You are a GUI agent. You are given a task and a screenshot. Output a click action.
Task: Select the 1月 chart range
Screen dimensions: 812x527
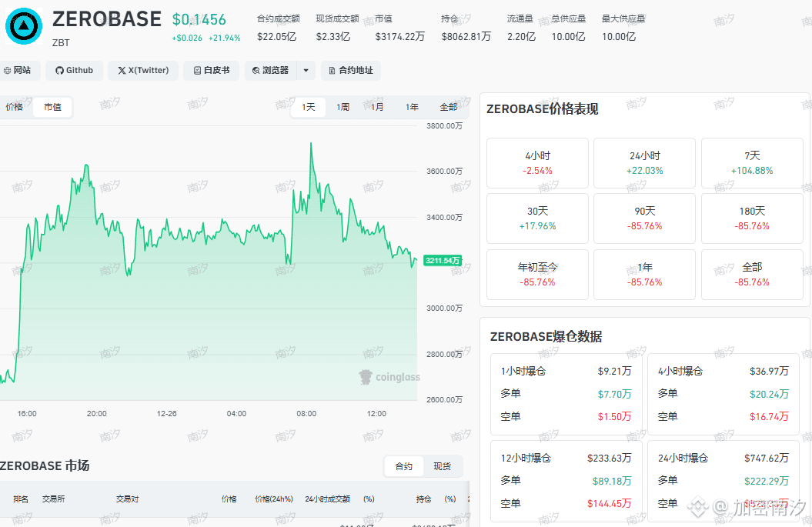pos(377,107)
